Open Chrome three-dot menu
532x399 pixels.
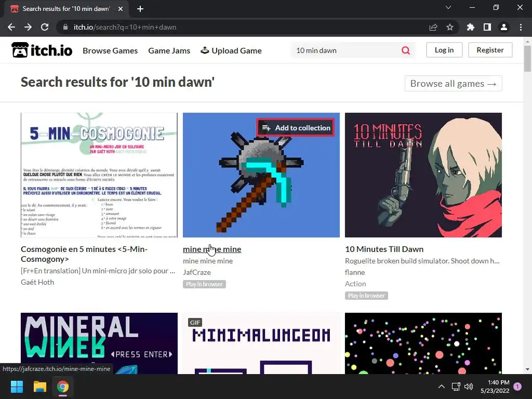[x=521, y=27]
